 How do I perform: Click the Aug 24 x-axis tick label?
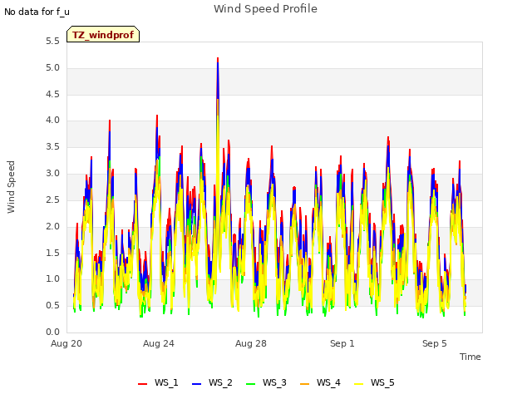tap(159, 343)
